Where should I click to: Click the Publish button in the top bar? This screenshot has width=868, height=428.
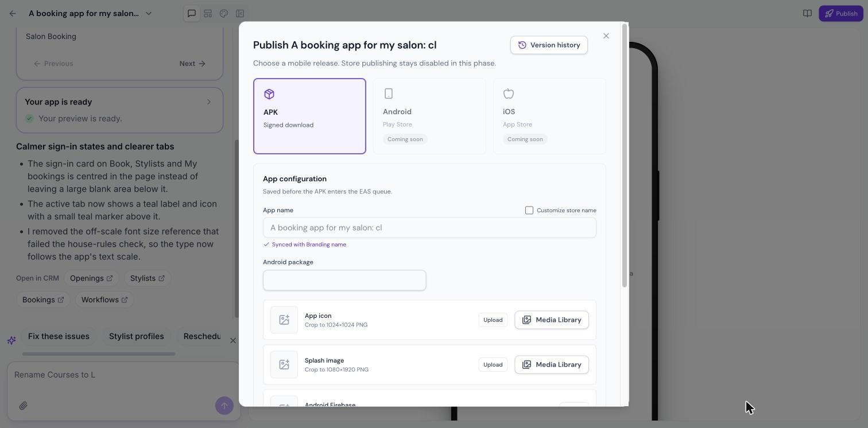pyautogui.click(x=841, y=13)
